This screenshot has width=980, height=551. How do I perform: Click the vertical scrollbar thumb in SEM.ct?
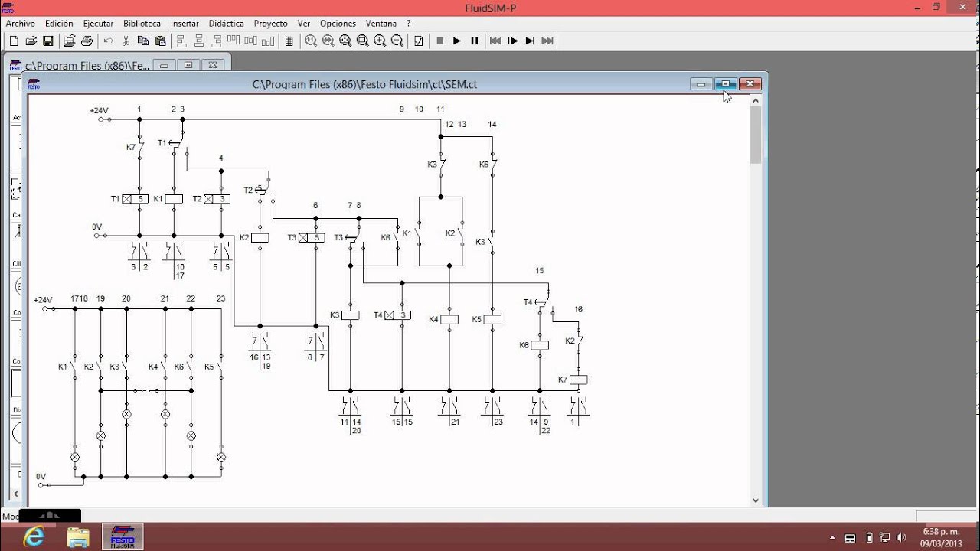click(x=756, y=135)
